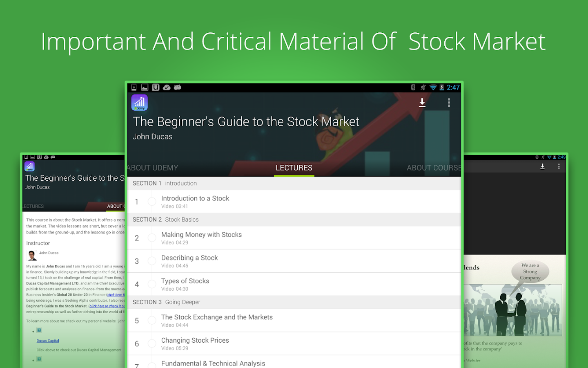This screenshot has width=588, height=368.
Task: Select the Section 1 introduction header
Action: [x=294, y=183]
